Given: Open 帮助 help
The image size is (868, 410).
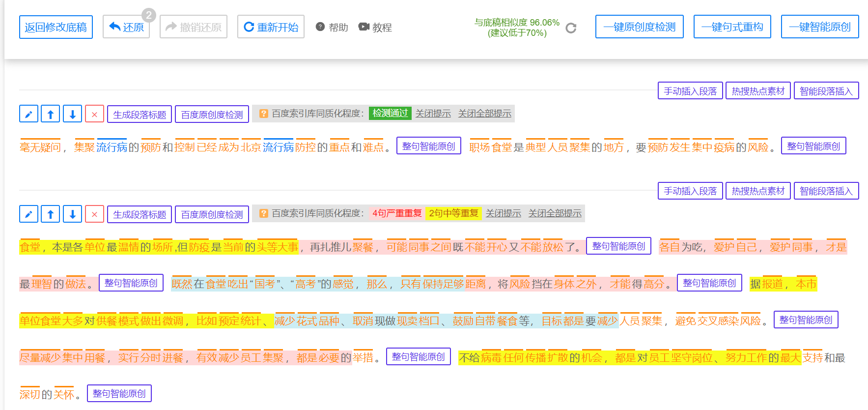Looking at the screenshot, I should pos(332,27).
